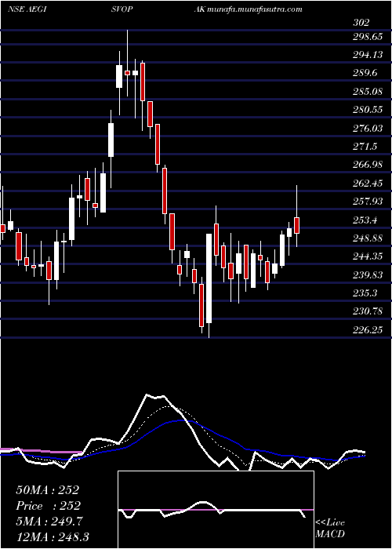Image resolution: width=392 pixels, height=549 pixels.
Task: Click the NSE AEGI header text
Action: click(x=27, y=9)
